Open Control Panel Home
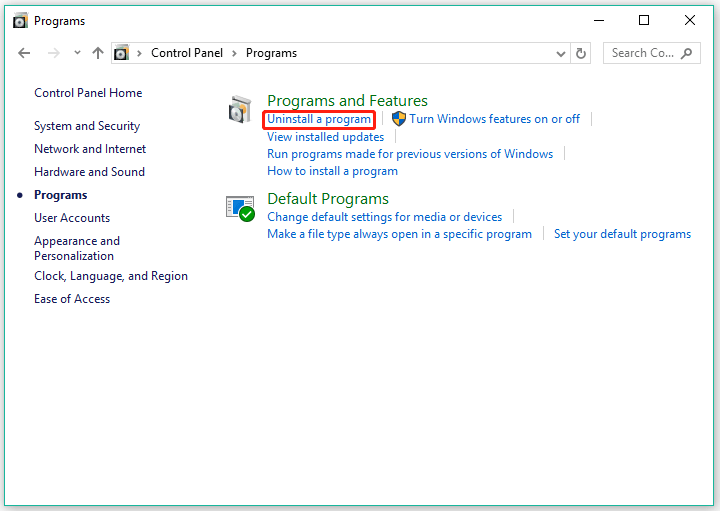Image resolution: width=720 pixels, height=511 pixels. coord(88,93)
